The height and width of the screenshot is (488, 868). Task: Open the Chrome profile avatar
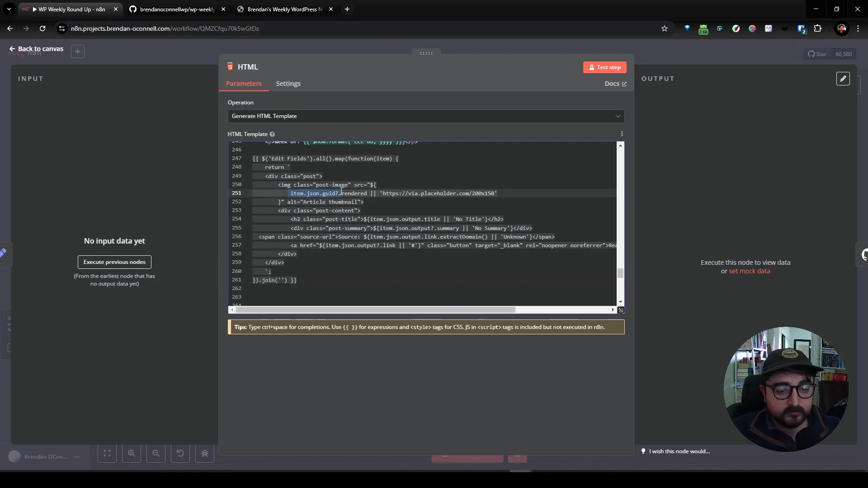842,28
